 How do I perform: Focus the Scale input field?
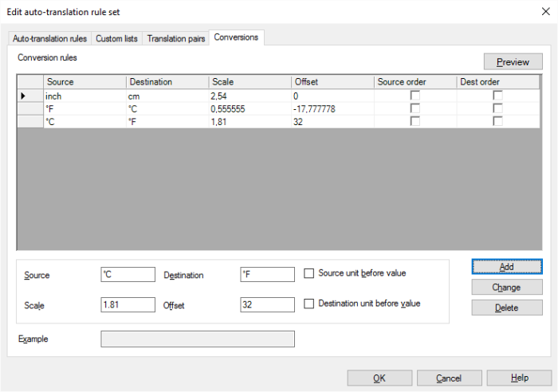128,304
